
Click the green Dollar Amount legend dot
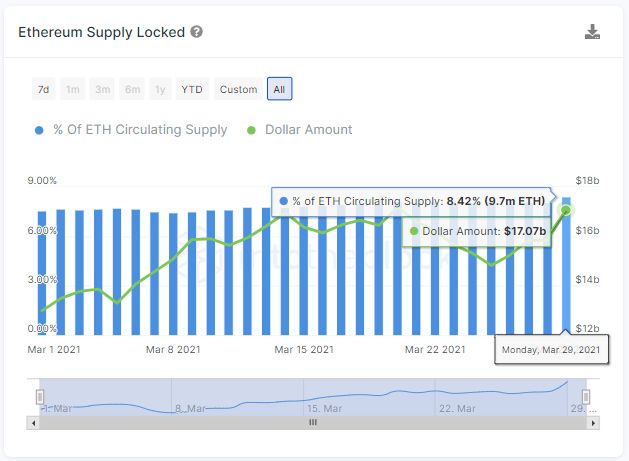click(x=251, y=130)
